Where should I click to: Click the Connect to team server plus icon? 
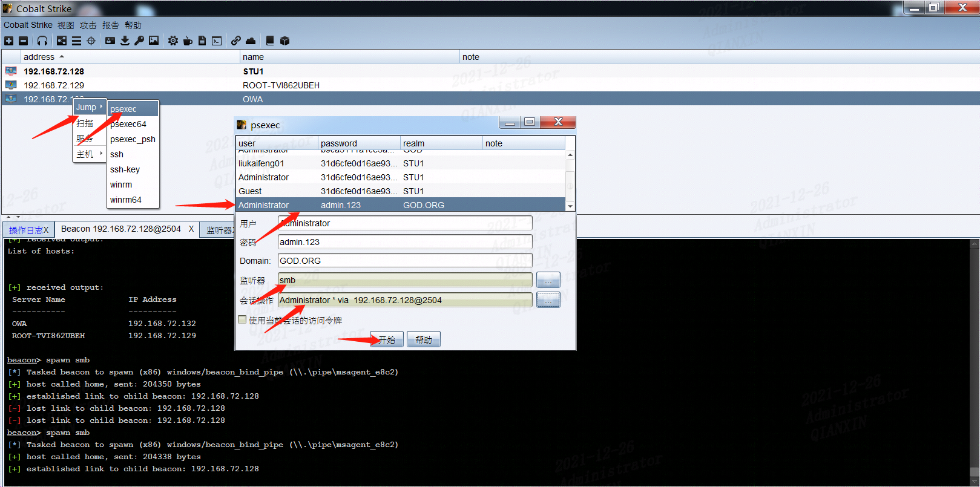[8, 41]
